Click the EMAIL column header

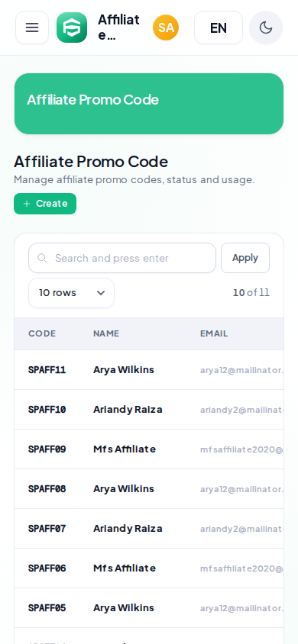pyautogui.click(x=214, y=333)
